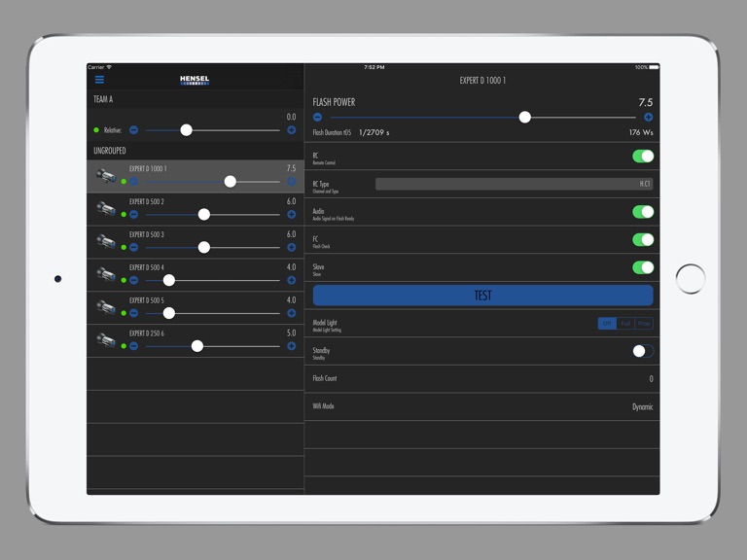This screenshot has height=560, width=747.
Task: Click plus button for Expert D 1000 1
Action: coord(292,182)
